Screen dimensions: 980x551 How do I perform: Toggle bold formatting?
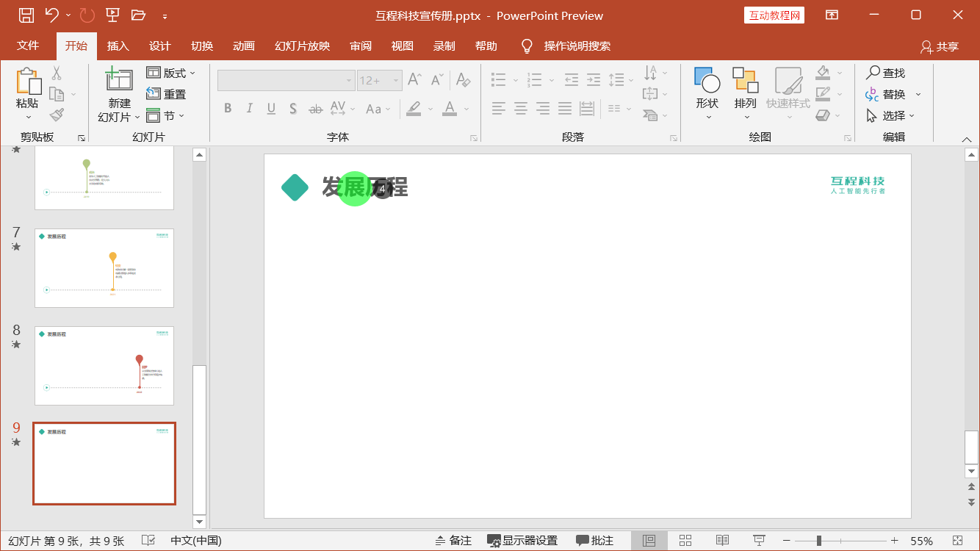(x=228, y=109)
